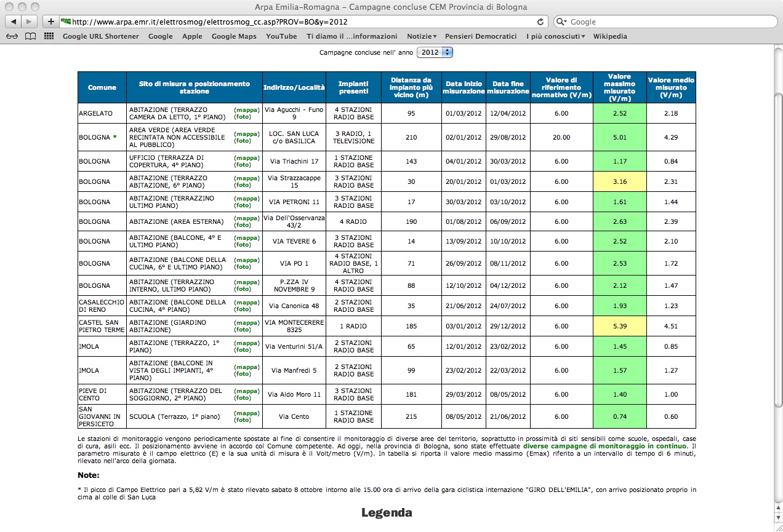Open mappa link for ARGELATO row
783x532 pixels.
247,109
